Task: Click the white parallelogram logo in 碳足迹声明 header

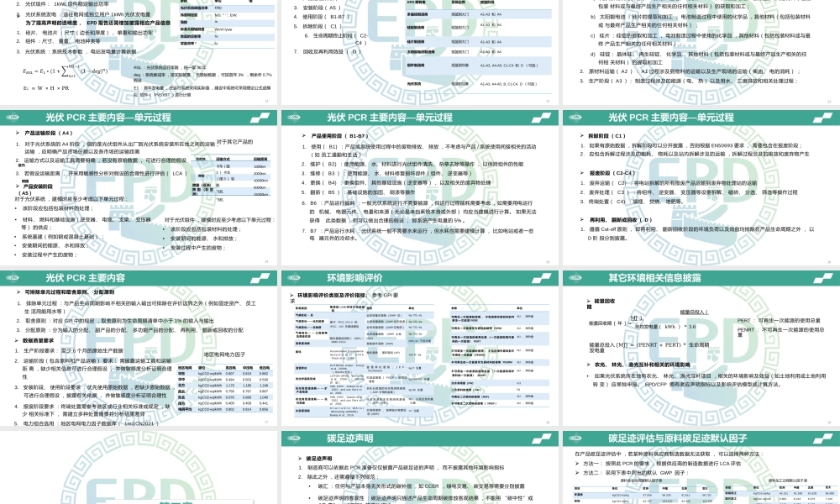Action: (541, 438)
